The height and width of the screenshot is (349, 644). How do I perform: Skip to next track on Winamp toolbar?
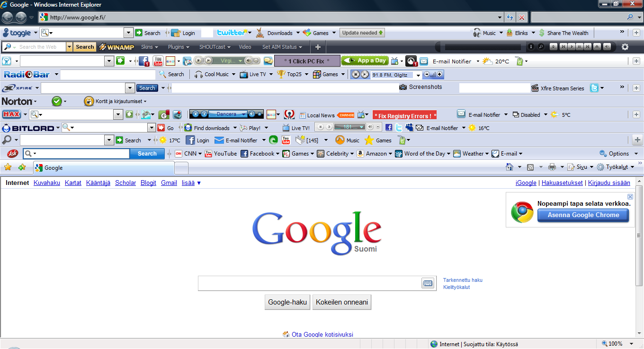point(587,47)
